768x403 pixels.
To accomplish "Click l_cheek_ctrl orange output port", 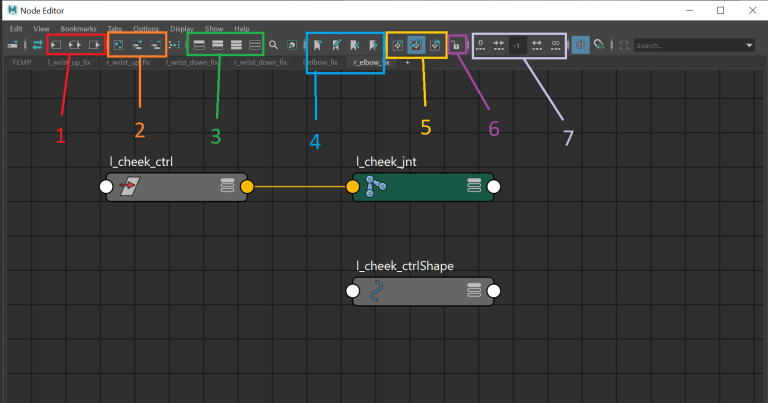I will click(x=247, y=187).
